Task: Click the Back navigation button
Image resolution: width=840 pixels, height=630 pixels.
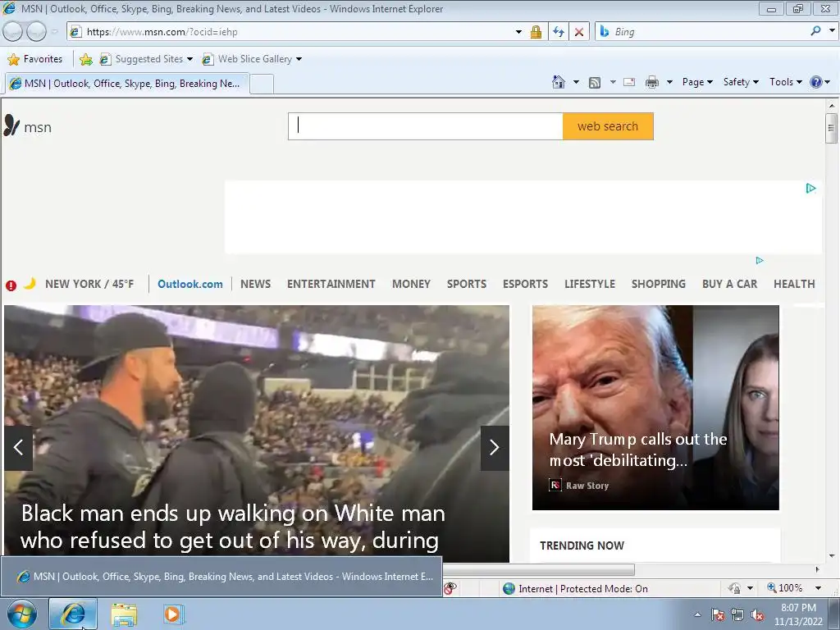Action: pos(13,32)
